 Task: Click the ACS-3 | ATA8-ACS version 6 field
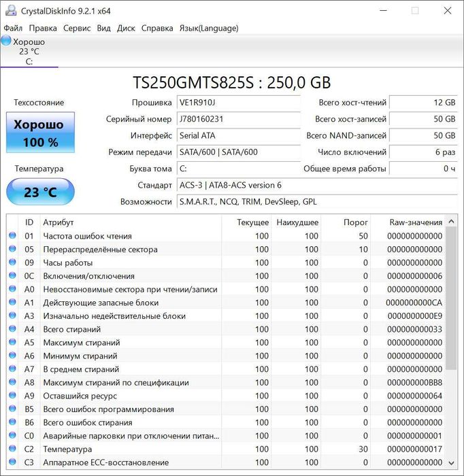click(x=317, y=185)
